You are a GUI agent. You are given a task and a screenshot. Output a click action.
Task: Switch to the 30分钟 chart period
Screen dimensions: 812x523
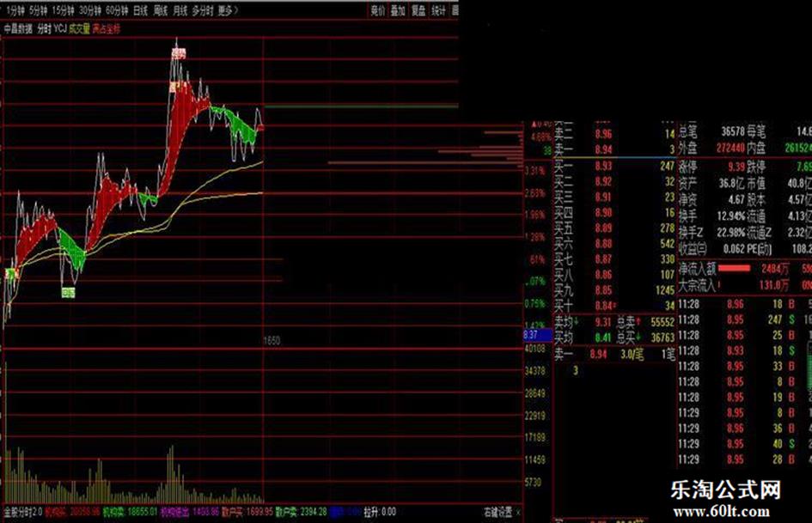tap(89, 9)
